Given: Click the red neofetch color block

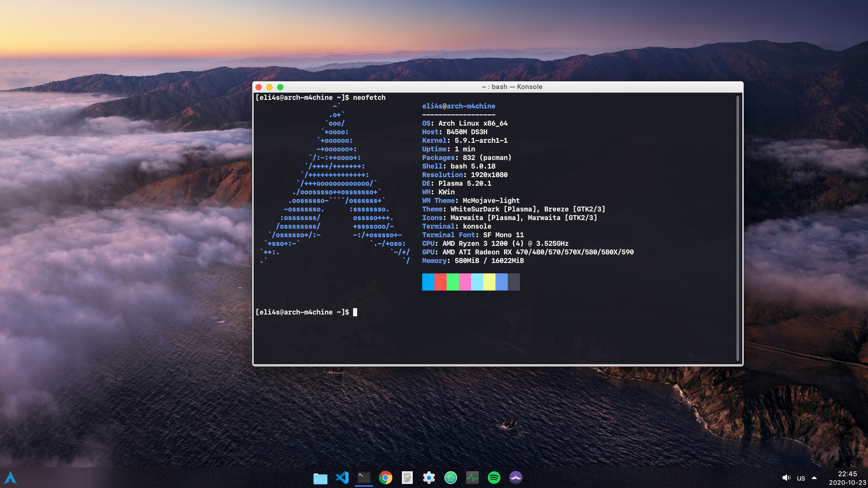Looking at the screenshot, I should (440, 282).
